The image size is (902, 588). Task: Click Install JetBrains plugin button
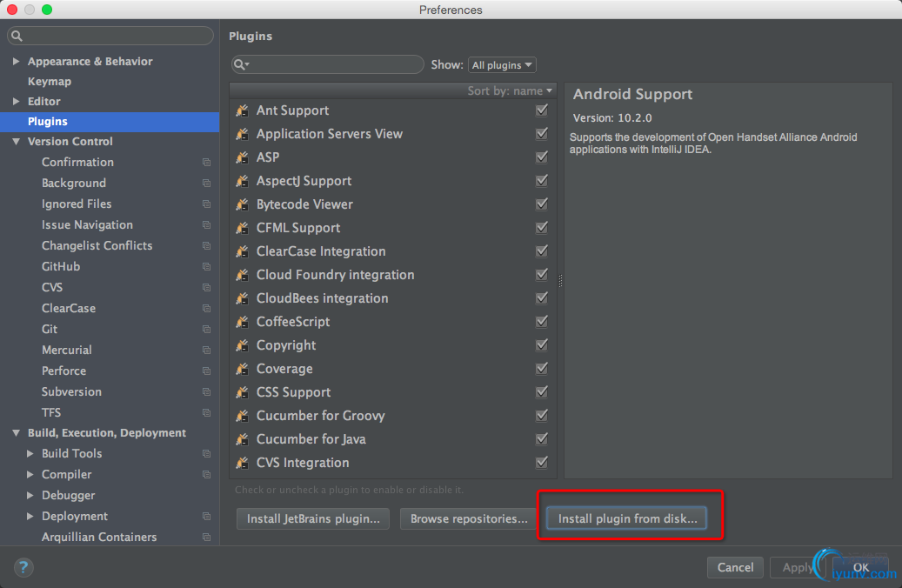[313, 518]
